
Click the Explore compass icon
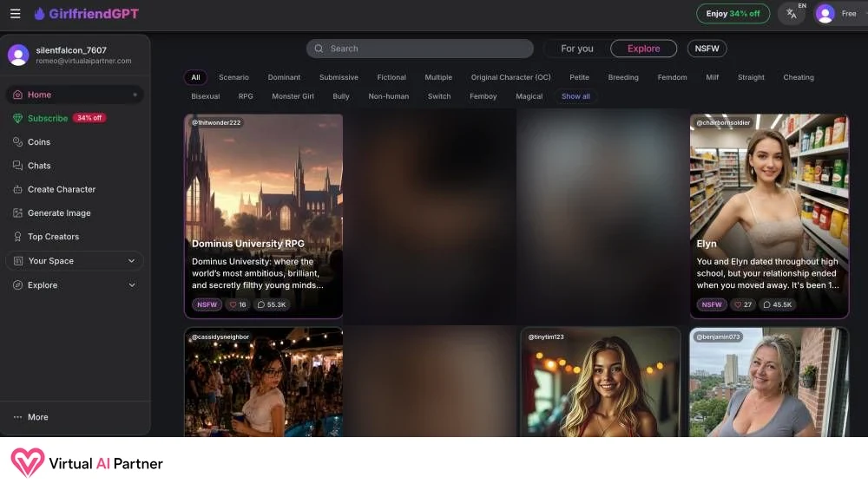pos(17,285)
